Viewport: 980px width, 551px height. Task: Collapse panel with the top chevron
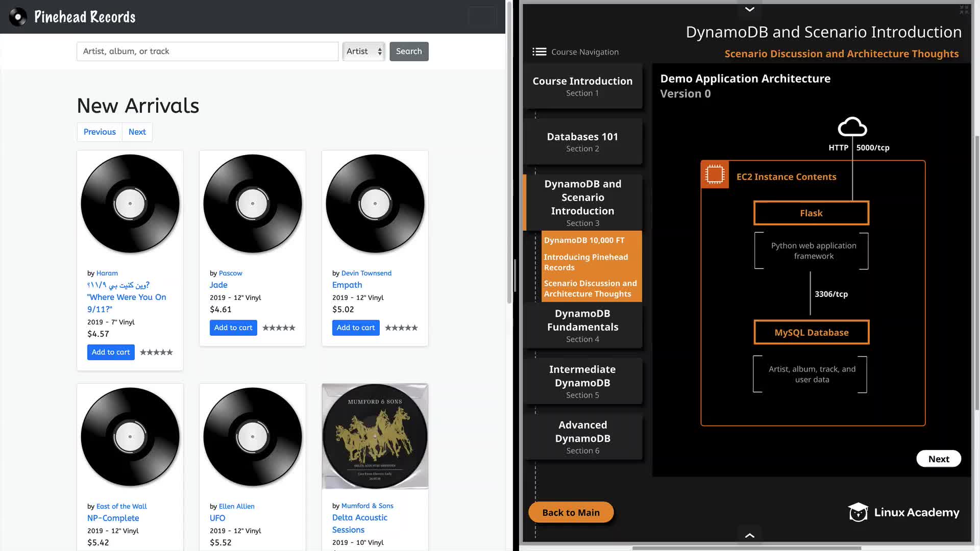[x=749, y=9]
